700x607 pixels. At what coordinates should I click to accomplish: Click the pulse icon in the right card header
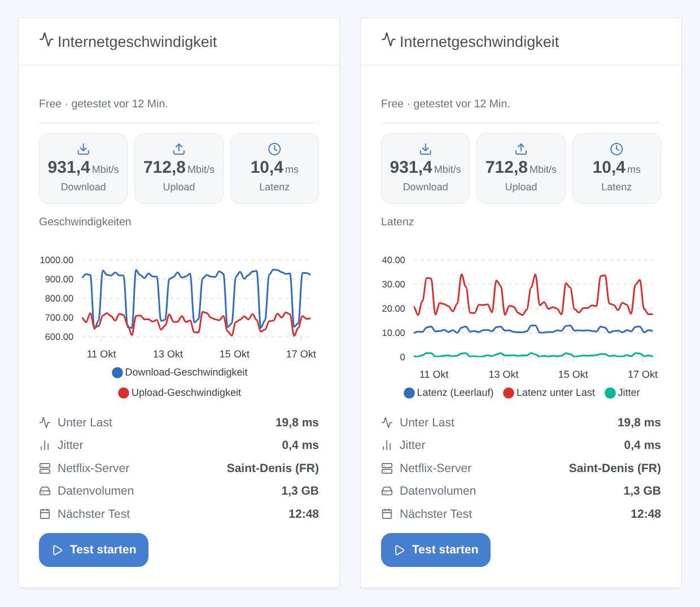(x=388, y=40)
